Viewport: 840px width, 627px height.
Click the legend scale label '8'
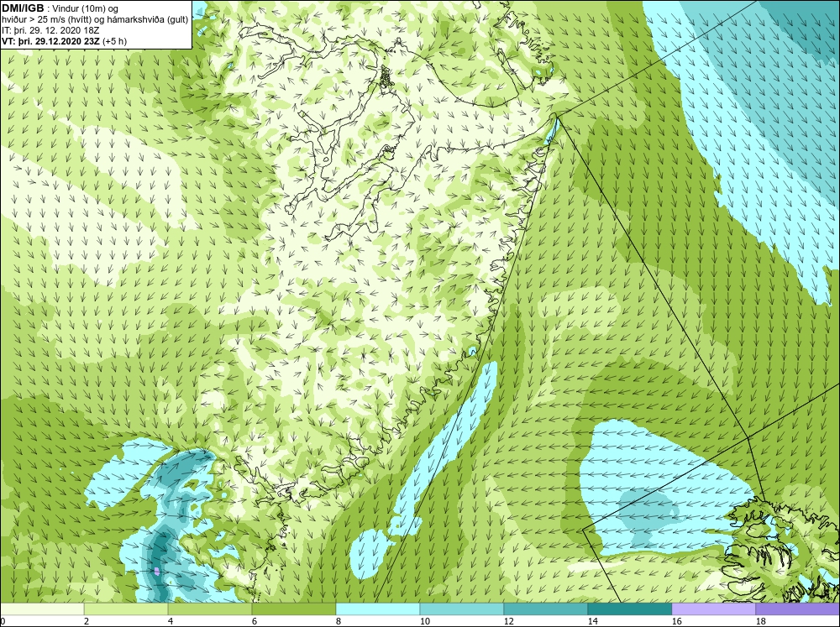point(339,621)
